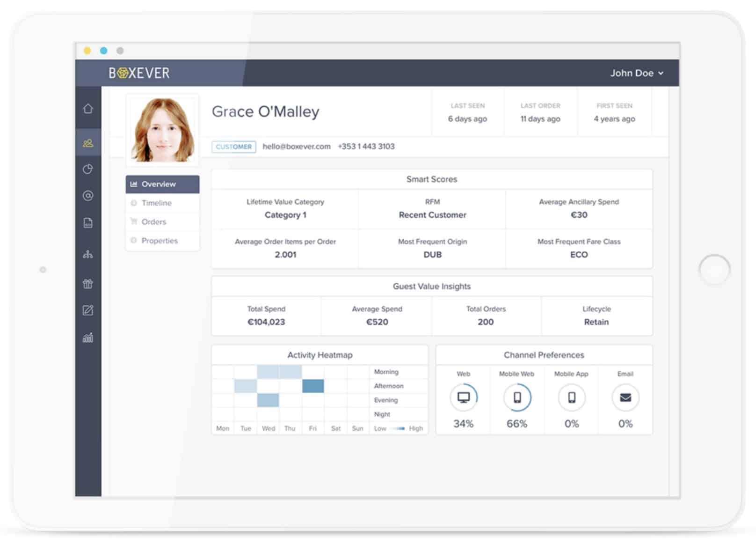
Task: Open the bar chart analytics icon in sidebar
Action: (x=88, y=338)
